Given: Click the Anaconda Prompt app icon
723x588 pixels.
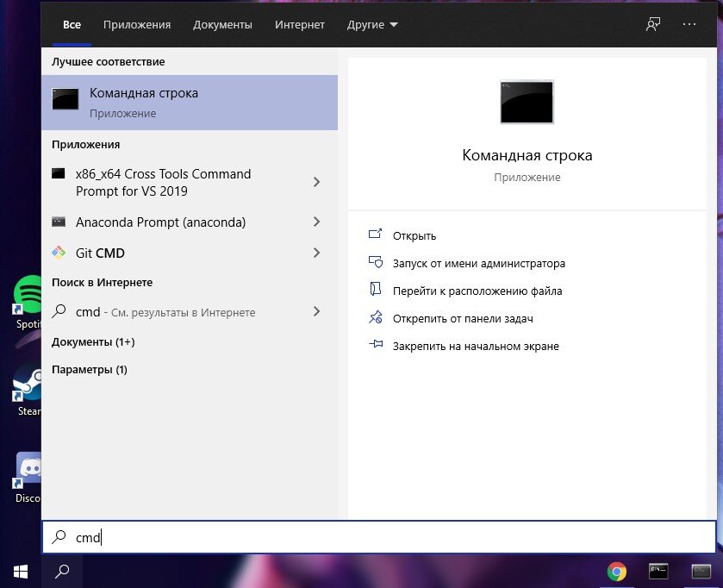Looking at the screenshot, I should click(x=59, y=222).
